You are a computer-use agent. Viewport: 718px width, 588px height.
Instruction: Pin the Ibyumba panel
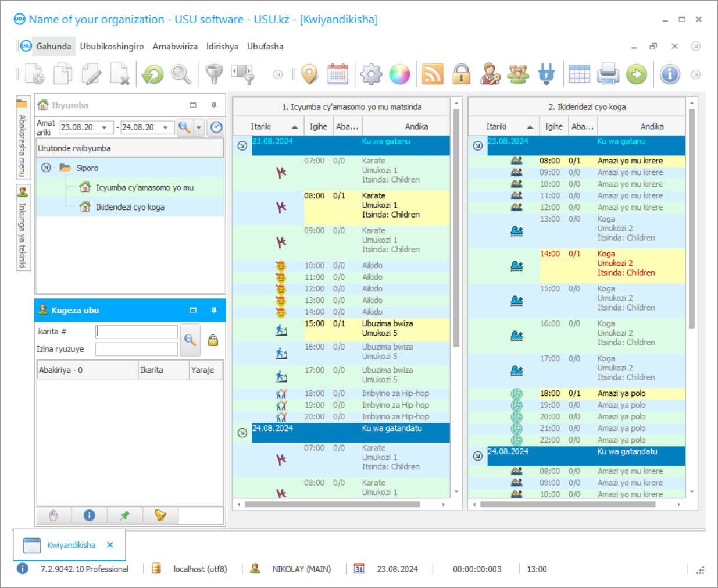click(x=214, y=105)
